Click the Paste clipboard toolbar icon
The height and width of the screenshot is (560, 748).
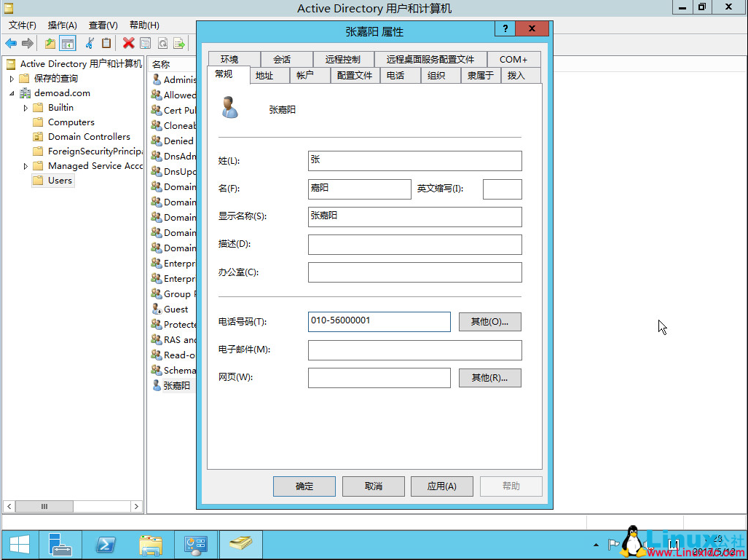coord(106,44)
